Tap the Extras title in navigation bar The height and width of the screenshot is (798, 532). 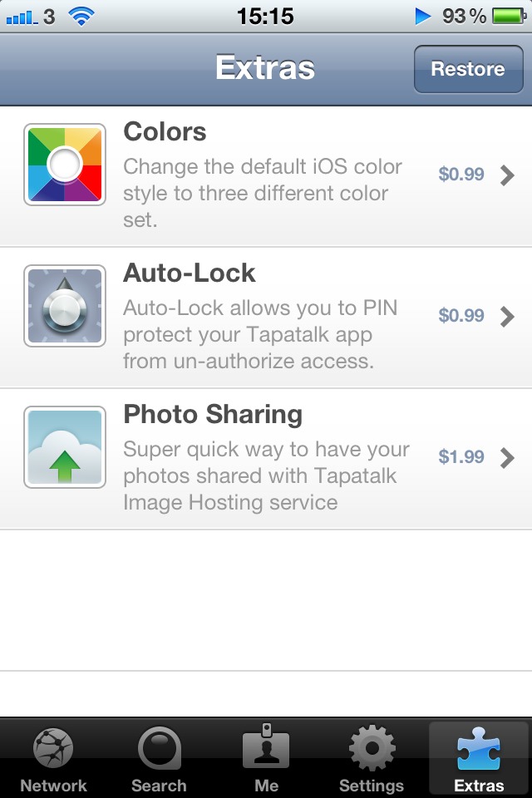click(x=265, y=67)
